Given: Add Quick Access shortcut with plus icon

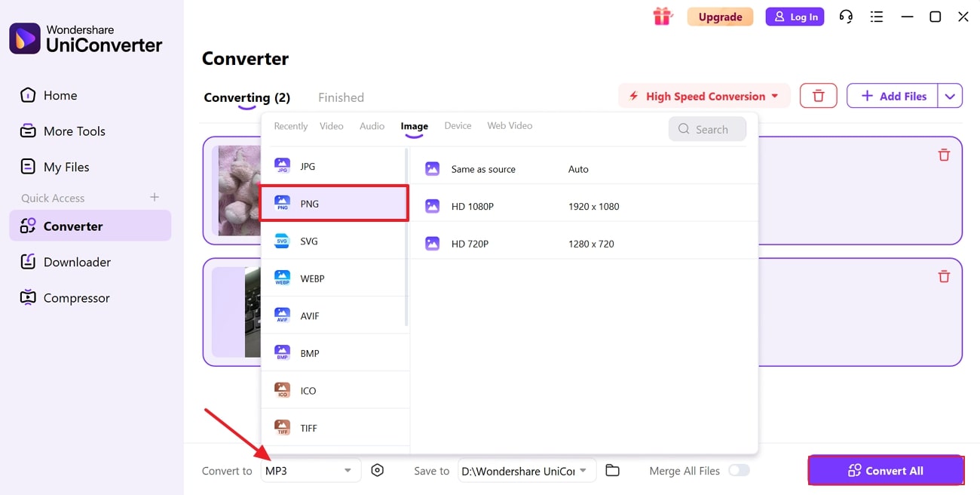Looking at the screenshot, I should pos(155,197).
